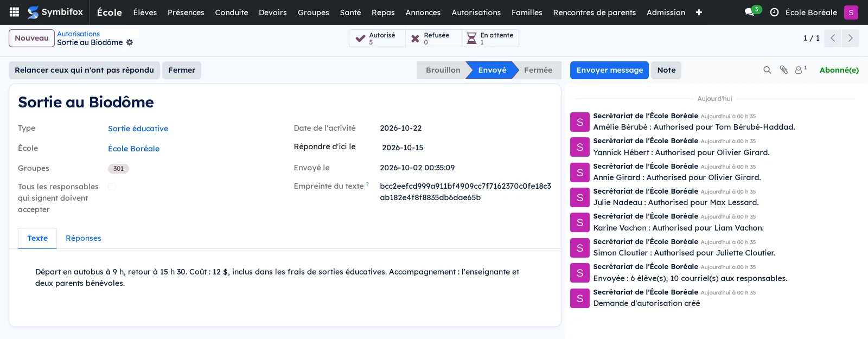Open the gear actions menu beside Sortie au Biodôme
Screen dimensions: 868x339
click(x=130, y=42)
